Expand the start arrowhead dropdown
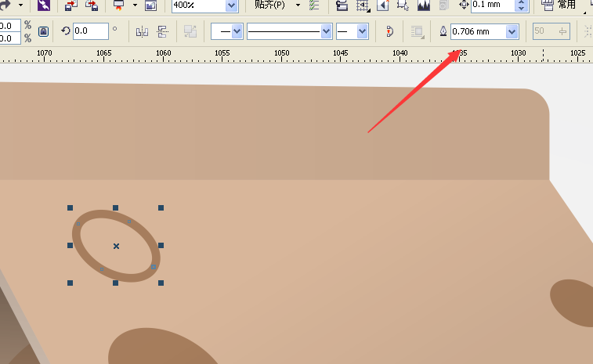Viewport: 593px width, 364px height. [x=237, y=31]
